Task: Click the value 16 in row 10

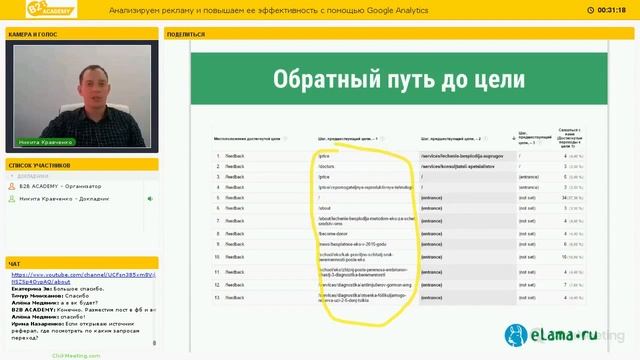Action: [564, 257]
